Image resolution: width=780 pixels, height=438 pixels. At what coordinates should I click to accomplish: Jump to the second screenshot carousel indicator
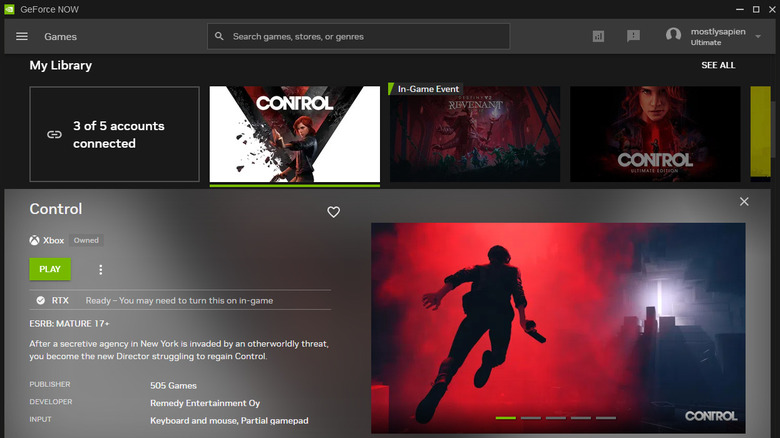click(x=530, y=417)
